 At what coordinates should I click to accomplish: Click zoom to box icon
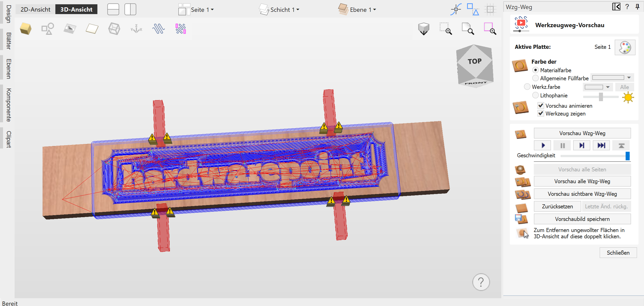[446, 29]
